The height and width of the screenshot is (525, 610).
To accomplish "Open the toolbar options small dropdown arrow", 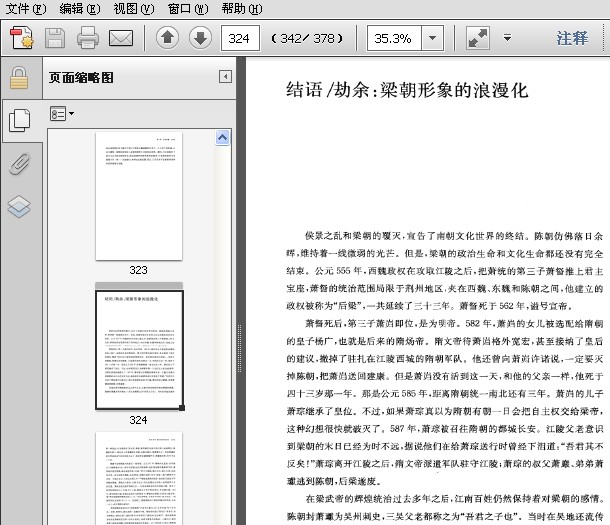I will pos(507,38).
